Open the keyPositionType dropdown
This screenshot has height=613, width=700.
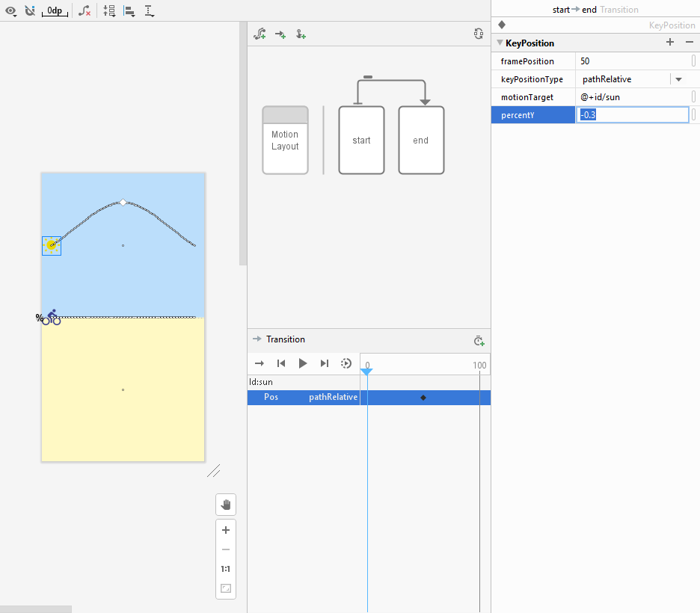(678, 79)
